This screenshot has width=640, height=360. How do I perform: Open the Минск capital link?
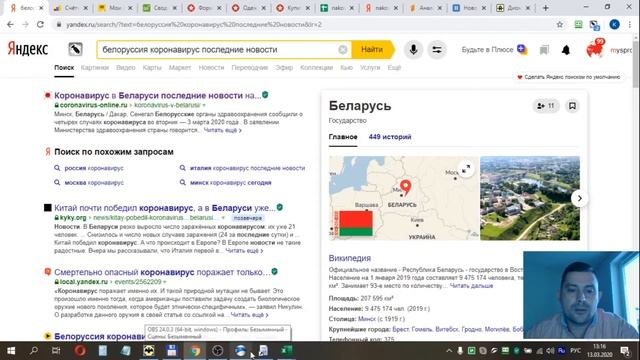[367, 319]
